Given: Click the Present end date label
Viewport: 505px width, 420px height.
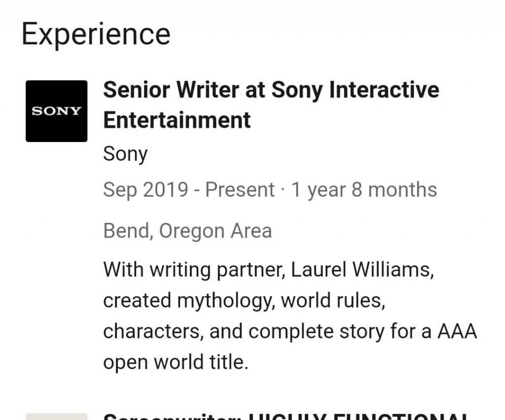Looking at the screenshot, I should click(240, 190).
